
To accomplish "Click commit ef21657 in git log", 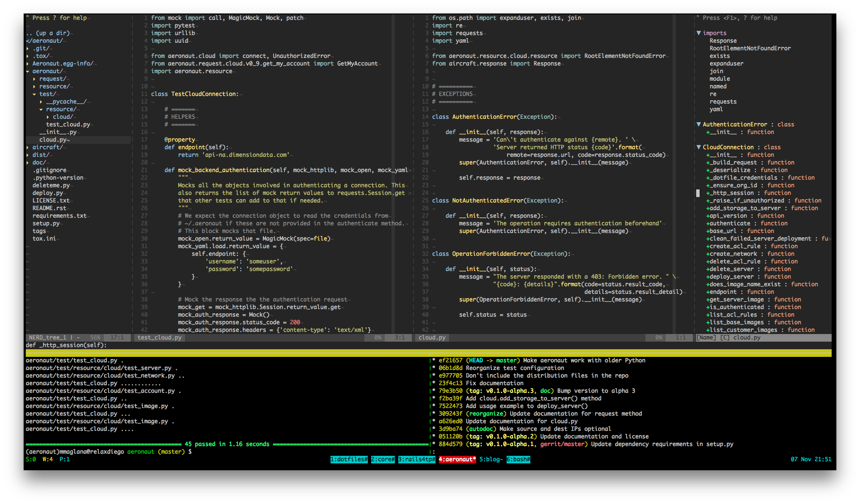I will click(450, 360).
